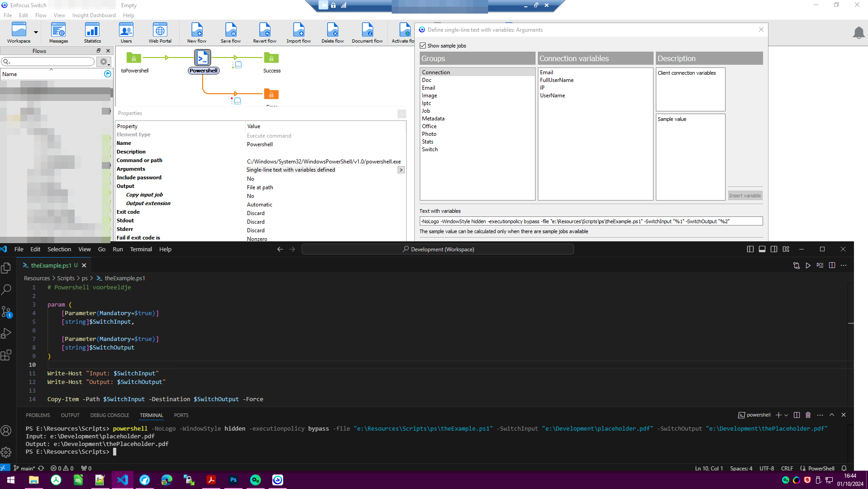Kill terminal with the trash icon
Screen dimensions: 868x489
point(808,415)
